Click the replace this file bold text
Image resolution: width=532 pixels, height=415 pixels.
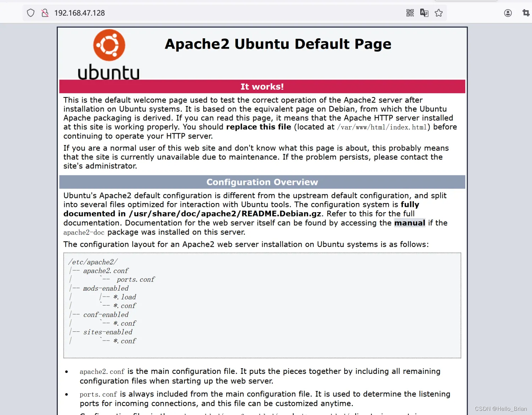point(259,127)
